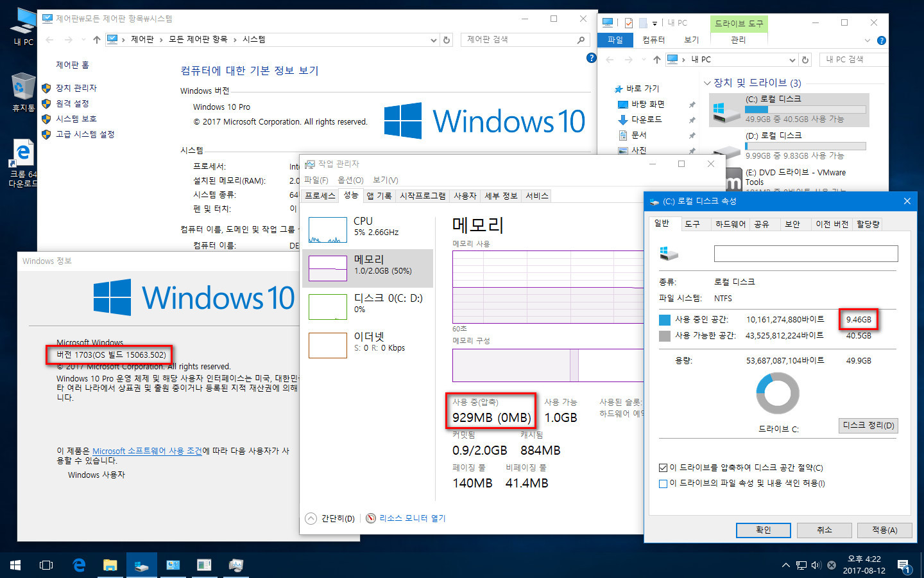Switch to the 하드웨어 tab in disk properties
This screenshot has width=924, height=578.
point(730,224)
